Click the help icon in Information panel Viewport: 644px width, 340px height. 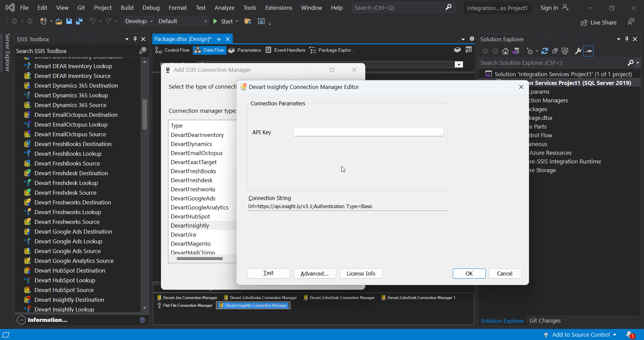pos(142,320)
